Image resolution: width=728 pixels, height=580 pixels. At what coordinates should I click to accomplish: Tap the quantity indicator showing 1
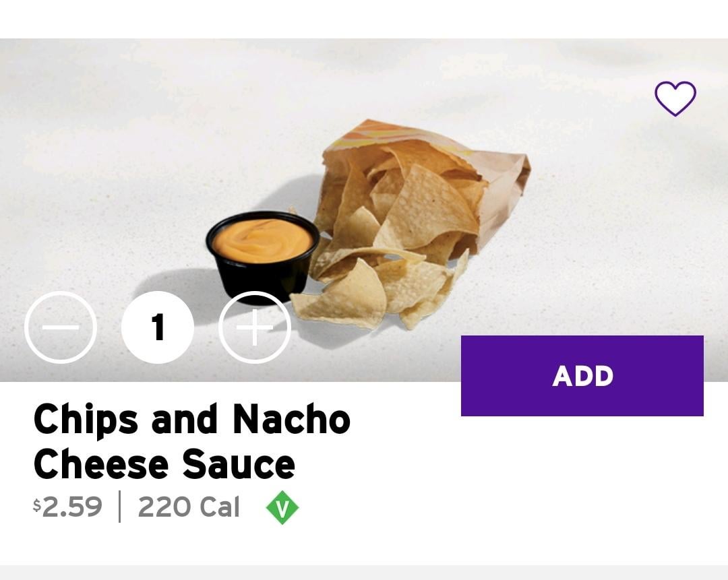[x=158, y=327]
